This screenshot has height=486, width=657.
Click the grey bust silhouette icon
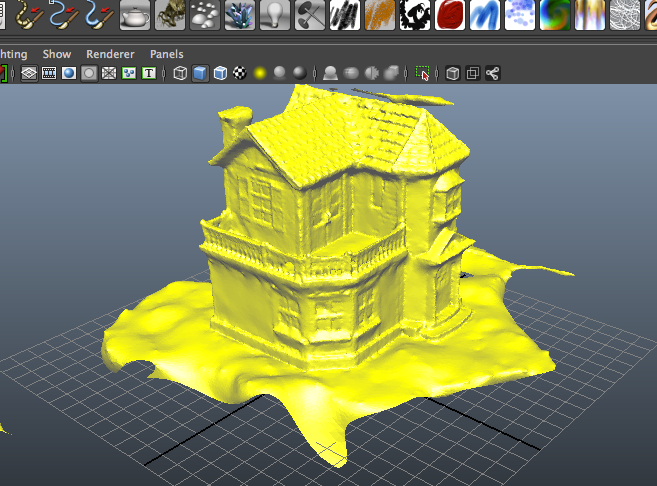point(331,73)
